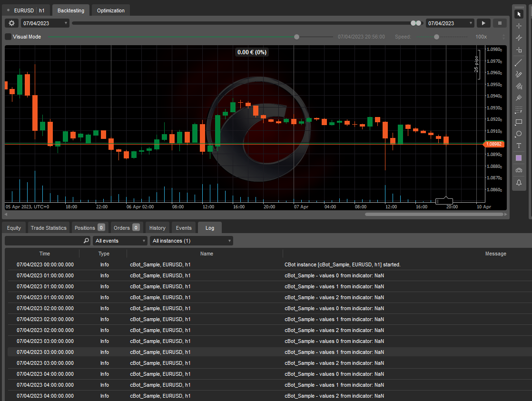Click the speed value 100x stepper
This screenshot has width=532, height=401.
pyautogui.click(x=503, y=37)
